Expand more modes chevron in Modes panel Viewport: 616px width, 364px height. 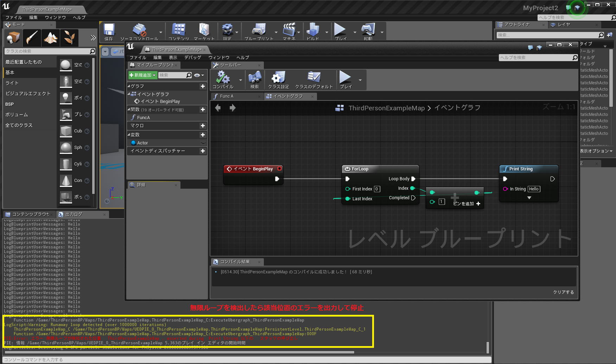click(93, 38)
